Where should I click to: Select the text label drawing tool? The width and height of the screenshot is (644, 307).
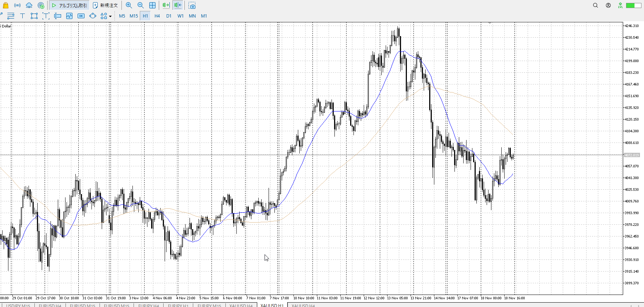coord(22,16)
